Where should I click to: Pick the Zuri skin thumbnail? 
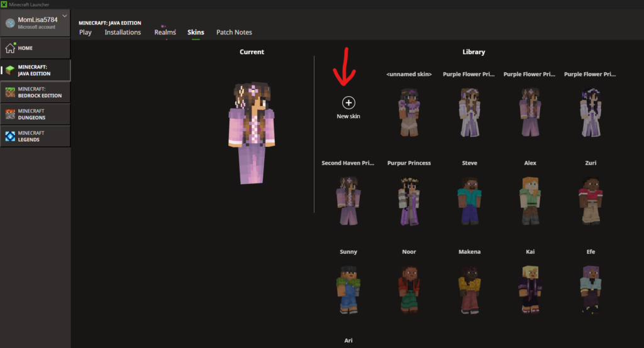tap(591, 201)
